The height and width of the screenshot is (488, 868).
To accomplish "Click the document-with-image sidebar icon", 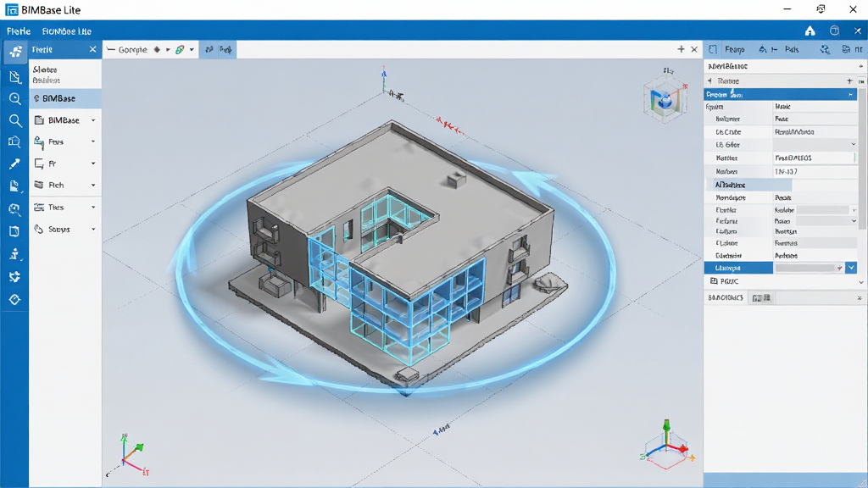I will click(x=14, y=186).
